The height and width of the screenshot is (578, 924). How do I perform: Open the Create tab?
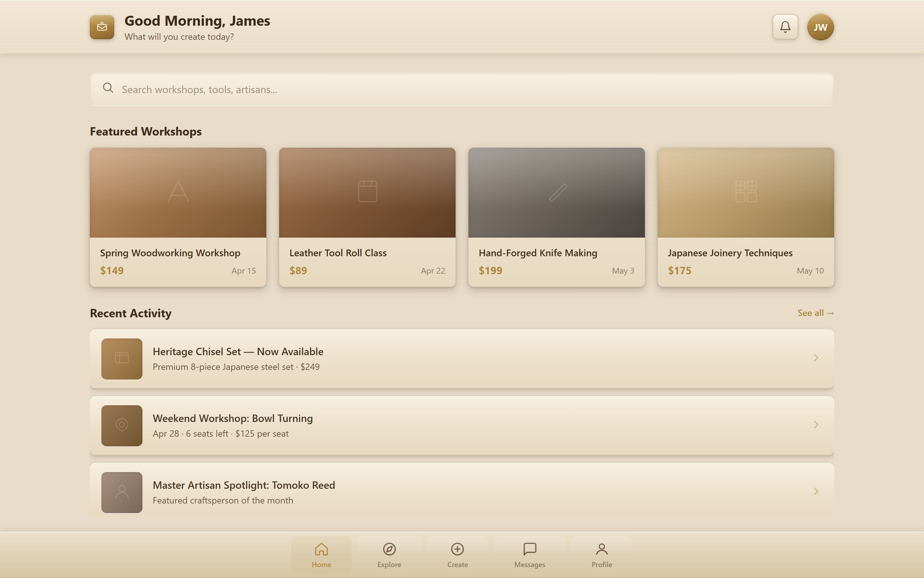pos(458,555)
